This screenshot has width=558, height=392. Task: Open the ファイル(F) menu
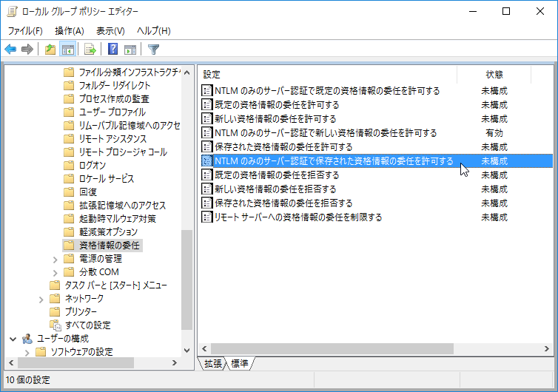pos(25,31)
